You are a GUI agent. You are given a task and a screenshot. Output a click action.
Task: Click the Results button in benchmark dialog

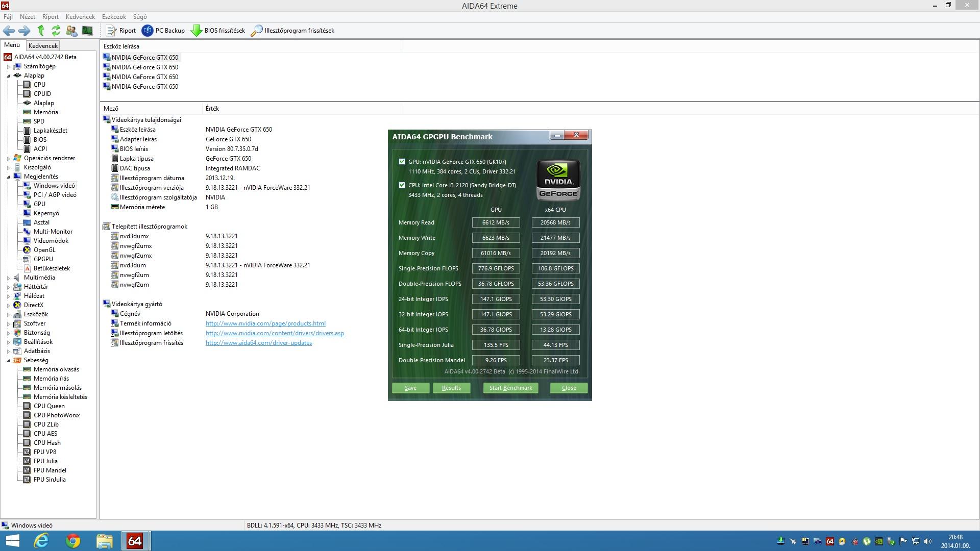tap(451, 388)
